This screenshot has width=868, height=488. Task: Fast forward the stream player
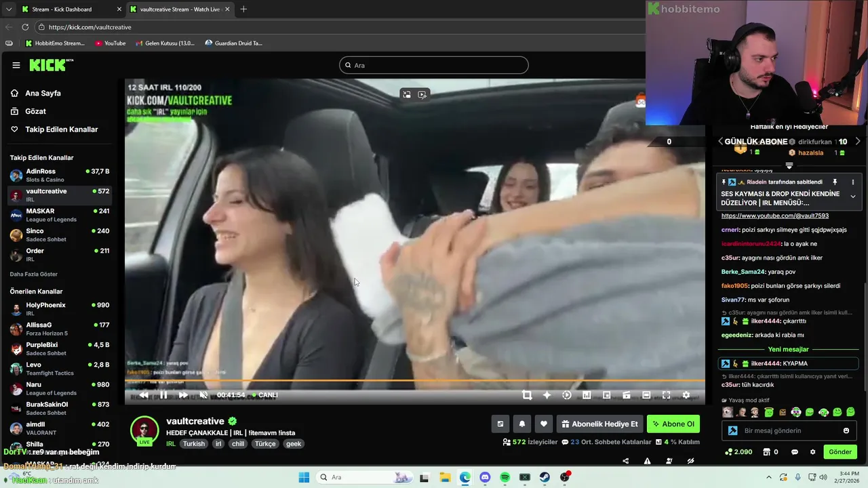point(183,395)
